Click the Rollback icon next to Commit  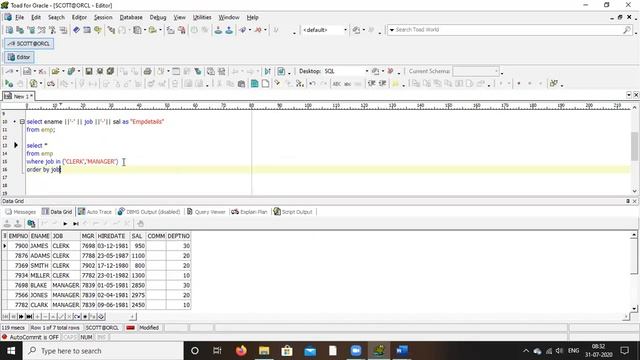[229, 30]
